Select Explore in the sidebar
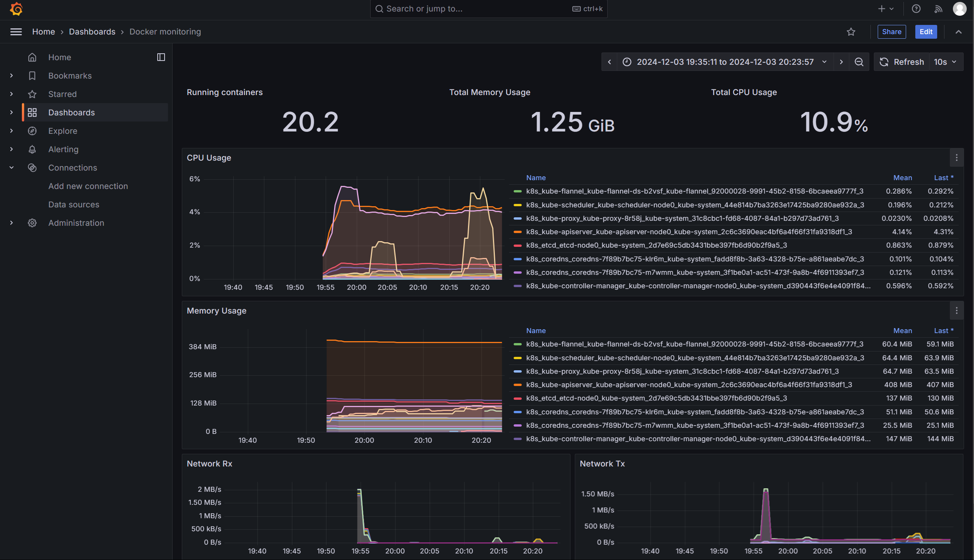The width and height of the screenshot is (974, 560). click(63, 131)
